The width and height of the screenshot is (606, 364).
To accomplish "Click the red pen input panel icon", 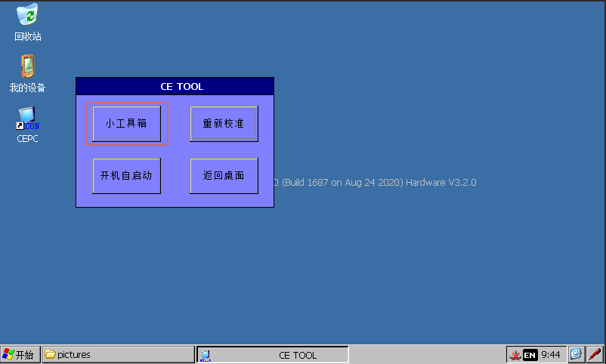I will 595,354.
